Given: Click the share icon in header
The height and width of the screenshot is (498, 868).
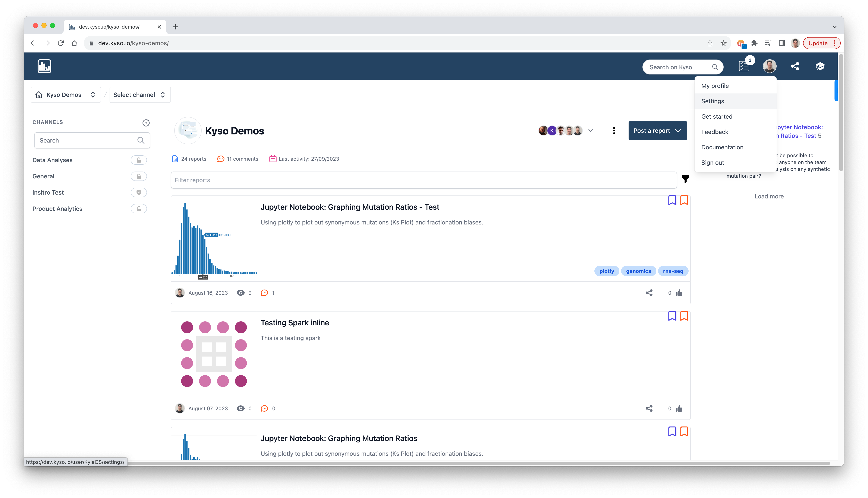Looking at the screenshot, I should (x=795, y=66).
